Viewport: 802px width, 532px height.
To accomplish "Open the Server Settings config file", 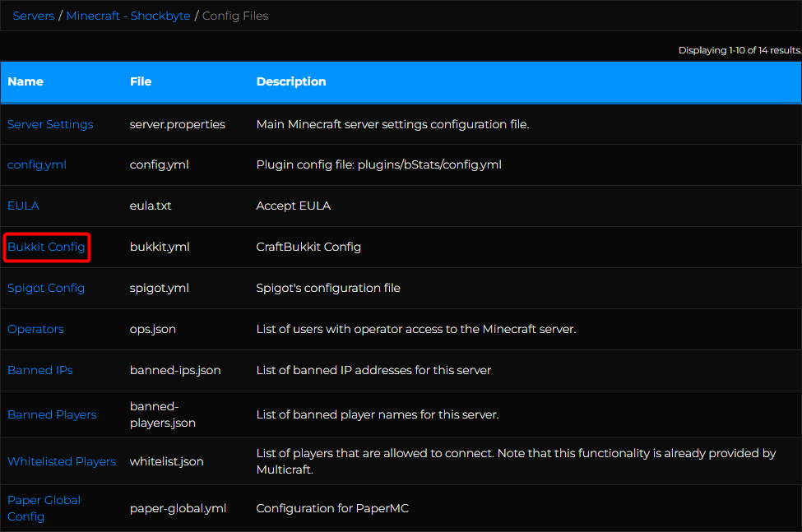I will [50, 124].
